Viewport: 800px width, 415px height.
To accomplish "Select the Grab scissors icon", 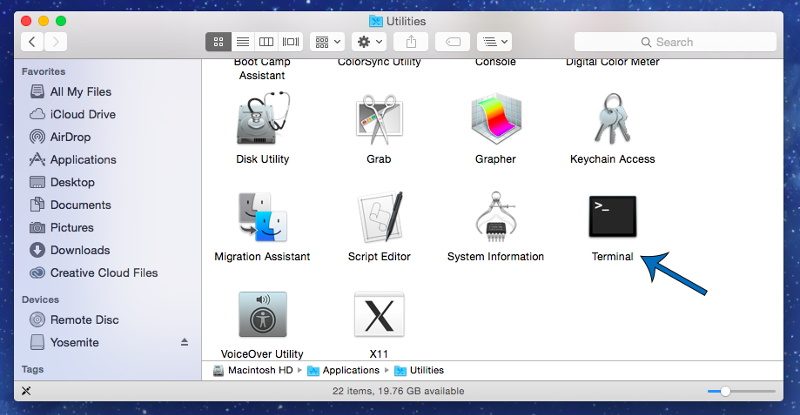I will pyautogui.click(x=379, y=119).
